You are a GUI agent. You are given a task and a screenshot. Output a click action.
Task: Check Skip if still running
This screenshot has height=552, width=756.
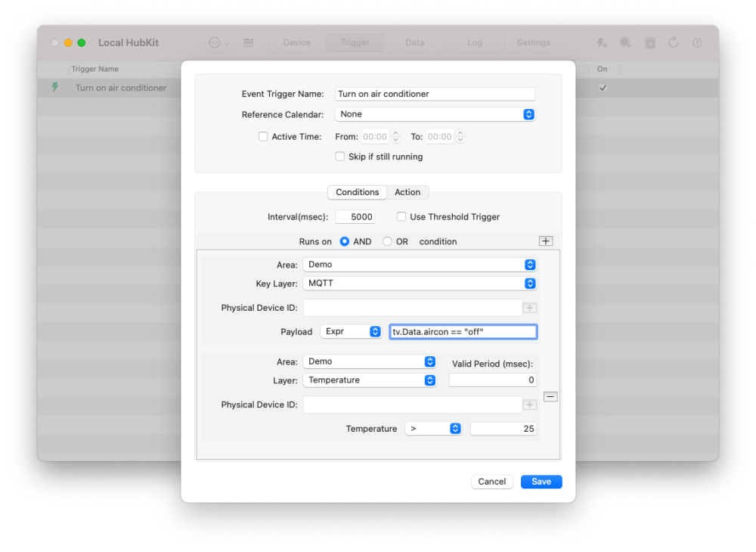(x=340, y=156)
